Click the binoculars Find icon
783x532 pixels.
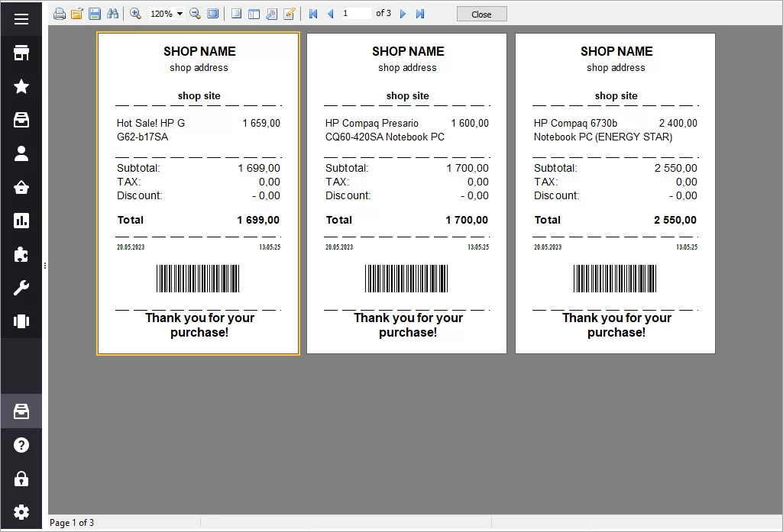(113, 14)
